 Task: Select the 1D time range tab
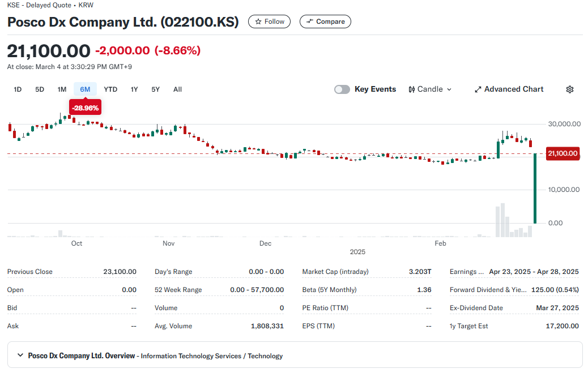18,89
